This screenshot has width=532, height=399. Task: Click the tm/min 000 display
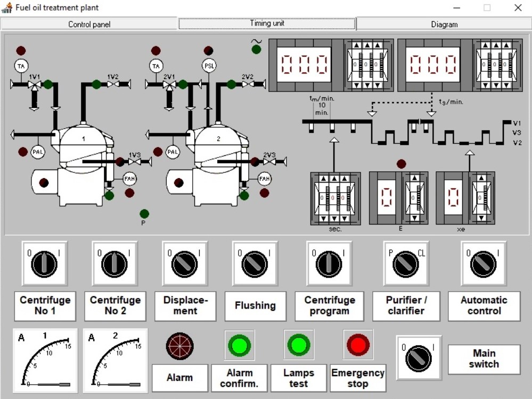(x=304, y=64)
